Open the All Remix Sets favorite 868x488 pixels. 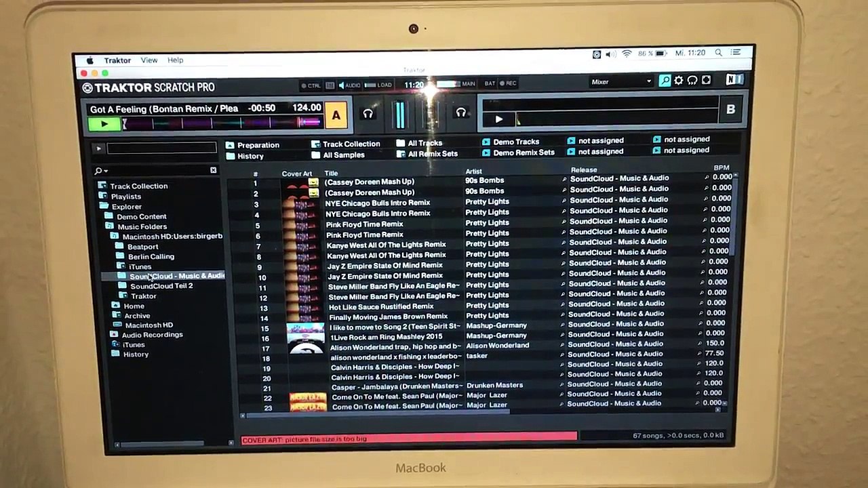[x=427, y=154]
